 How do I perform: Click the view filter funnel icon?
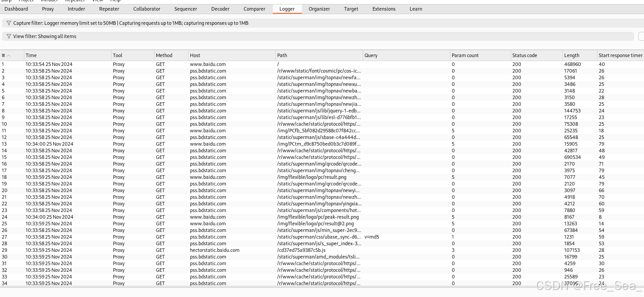tap(9, 36)
